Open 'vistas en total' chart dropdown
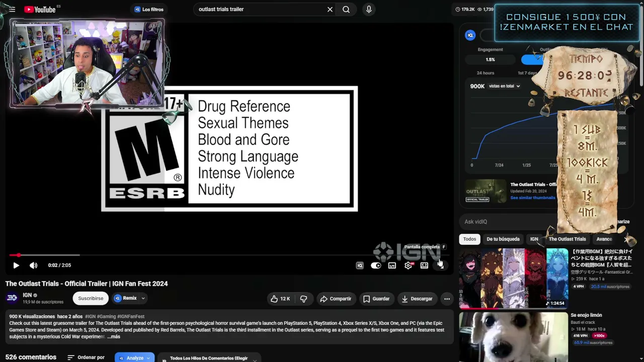644x362 pixels. 505,86
